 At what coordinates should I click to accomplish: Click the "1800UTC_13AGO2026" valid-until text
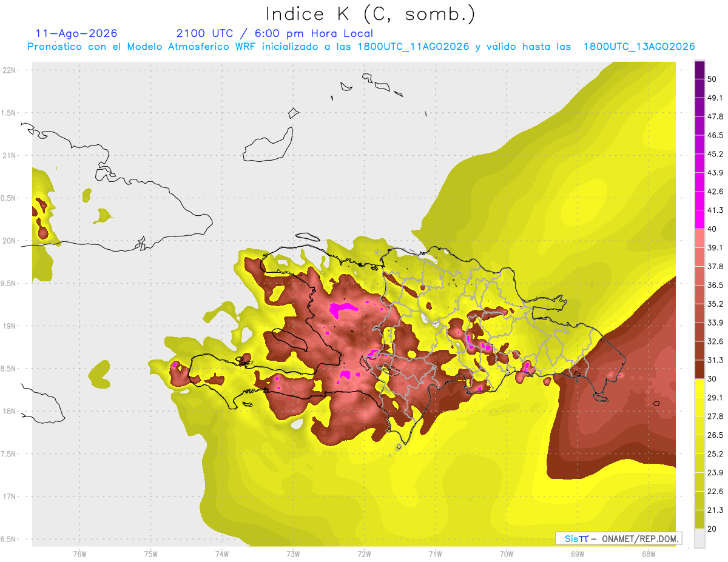pyautogui.click(x=639, y=47)
